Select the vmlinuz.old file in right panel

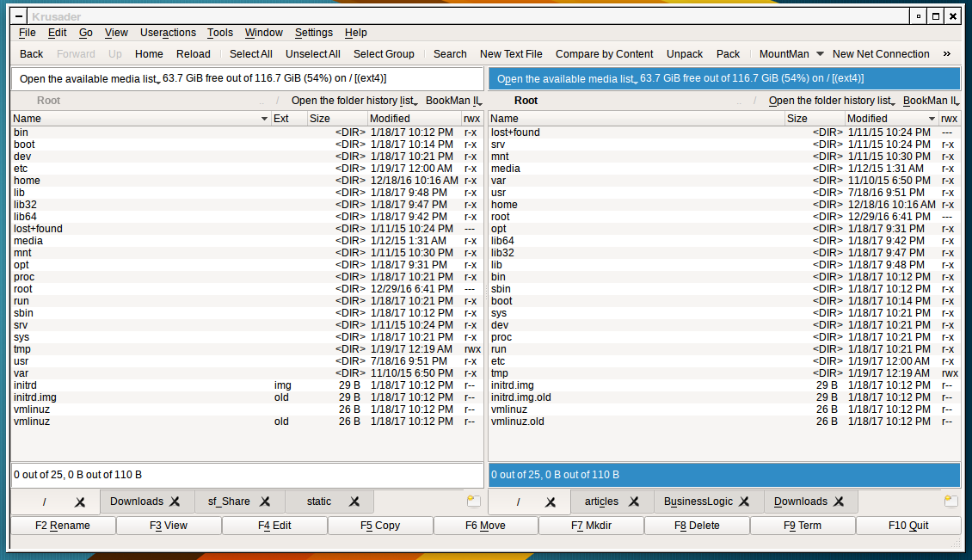(x=724, y=422)
